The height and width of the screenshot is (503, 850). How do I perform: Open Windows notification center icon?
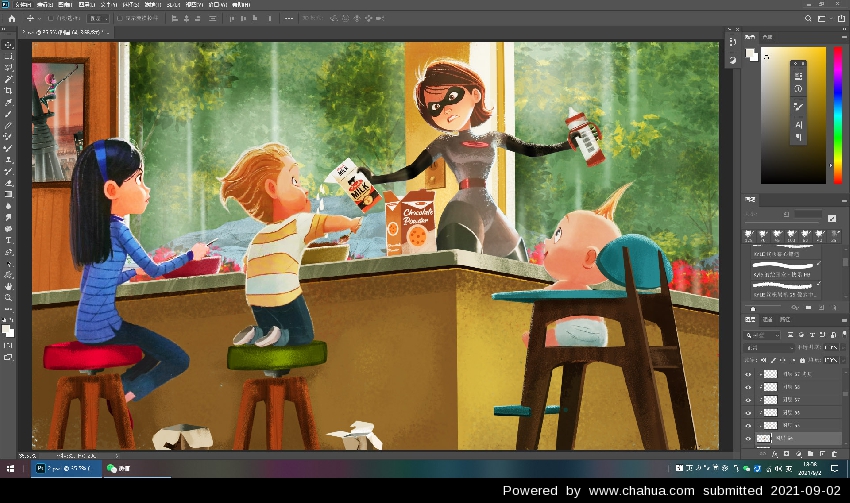point(835,468)
